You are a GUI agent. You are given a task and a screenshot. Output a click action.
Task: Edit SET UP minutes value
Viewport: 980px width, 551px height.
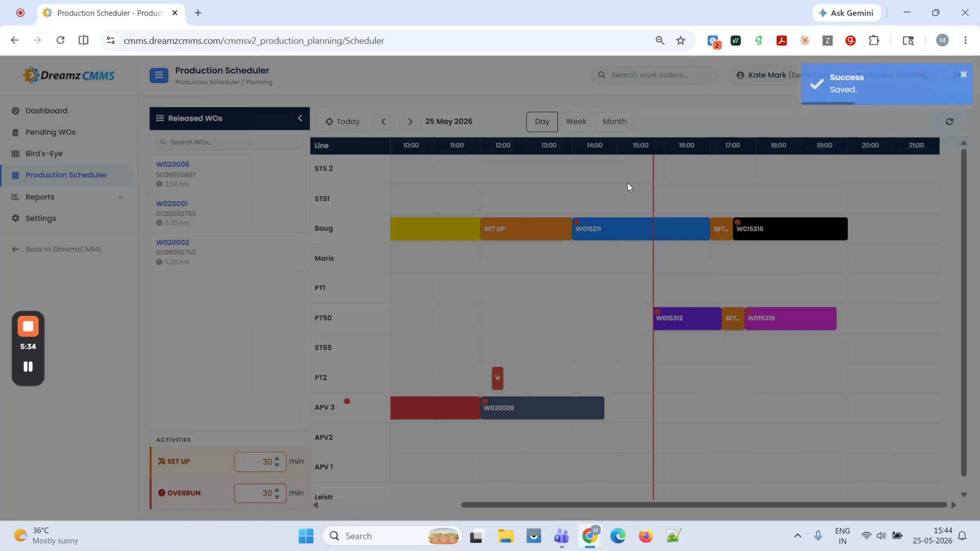coord(260,462)
